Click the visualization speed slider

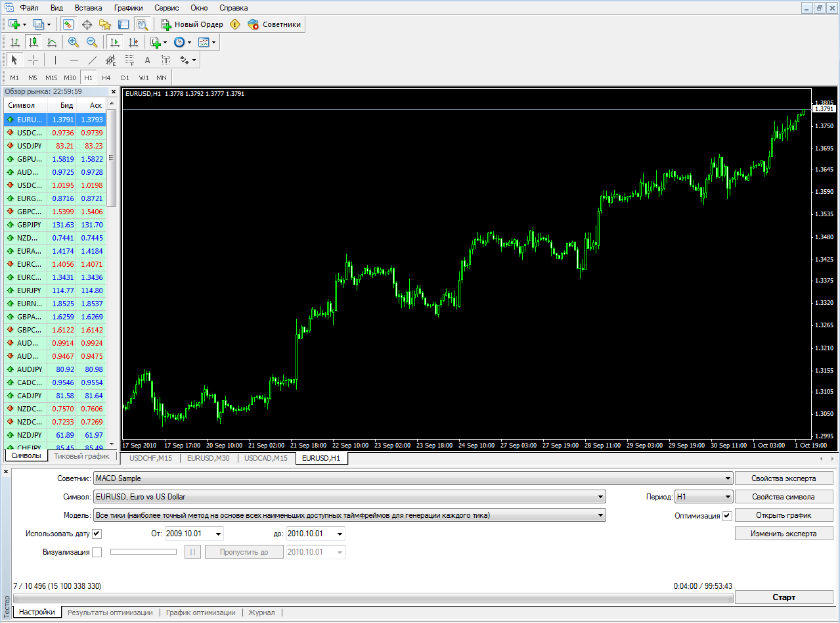click(x=144, y=552)
